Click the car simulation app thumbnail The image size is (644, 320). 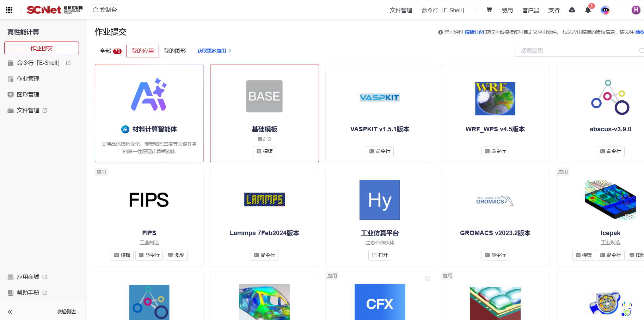(264, 302)
